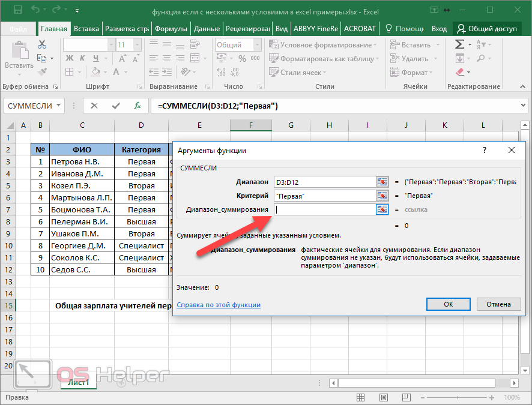Viewport: 532px width, 405px height.
Task: Click the Критерий input field
Action: (x=325, y=196)
